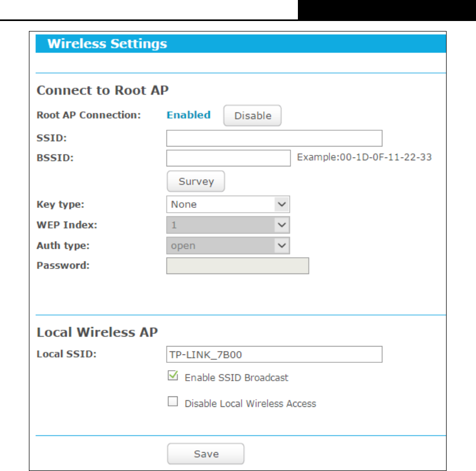
Task: Click the Wireless Settings header title
Action: [x=107, y=44]
